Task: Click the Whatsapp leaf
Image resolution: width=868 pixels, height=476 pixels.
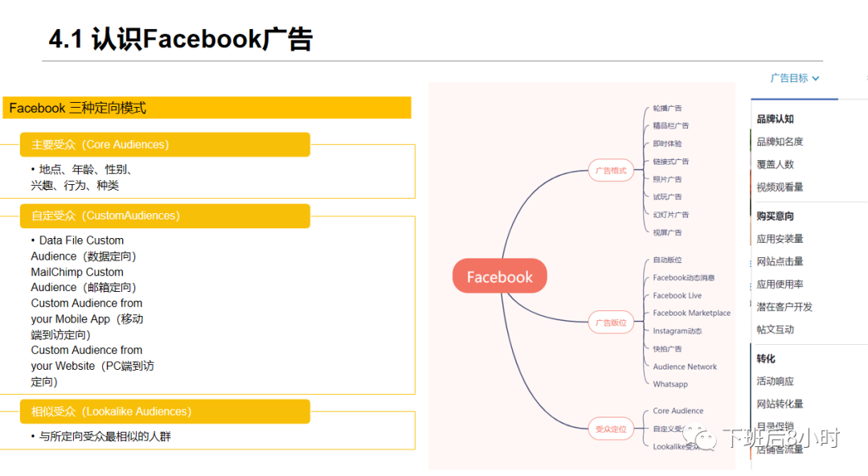Action: click(x=669, y=384)
